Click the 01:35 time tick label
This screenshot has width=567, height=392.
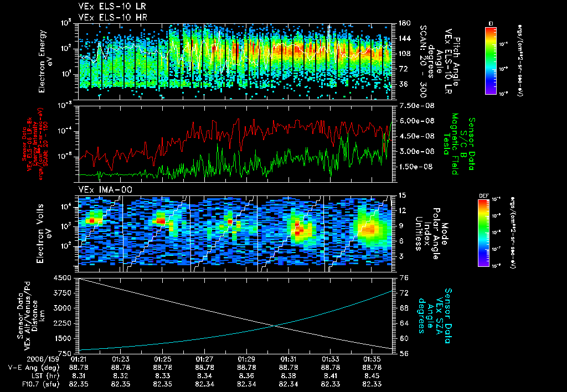[372, 359]
